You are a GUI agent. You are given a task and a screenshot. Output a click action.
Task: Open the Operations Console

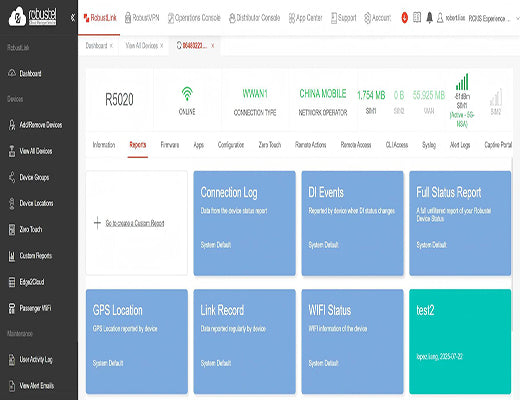(x=194, y=18)
